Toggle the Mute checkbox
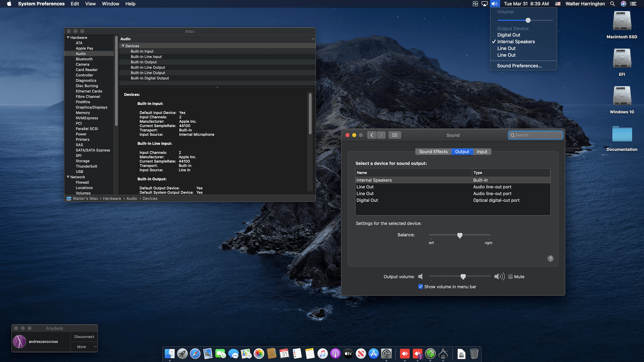 pos(511,277)
